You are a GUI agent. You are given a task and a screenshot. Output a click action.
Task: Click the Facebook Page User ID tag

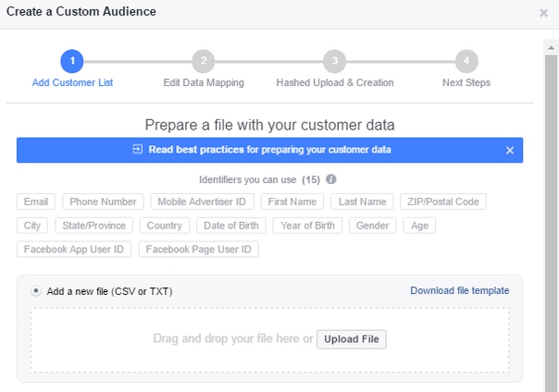coord(199,250)
